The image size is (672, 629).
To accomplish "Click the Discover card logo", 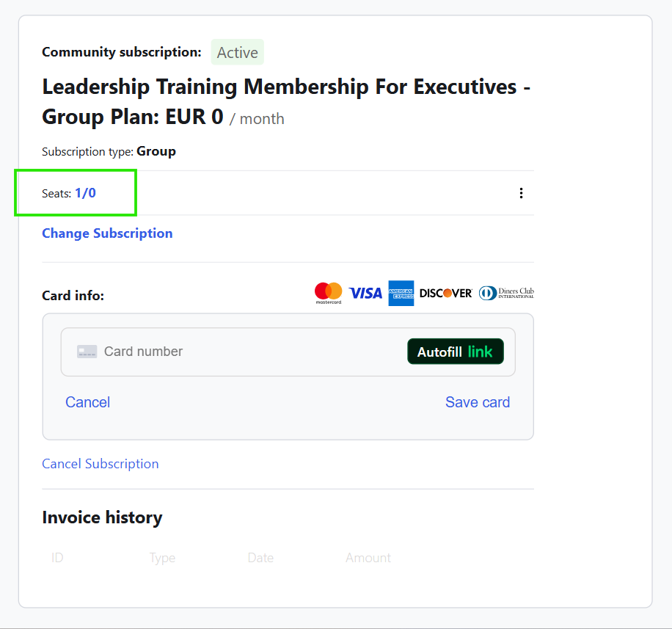I will pos(445,293).
